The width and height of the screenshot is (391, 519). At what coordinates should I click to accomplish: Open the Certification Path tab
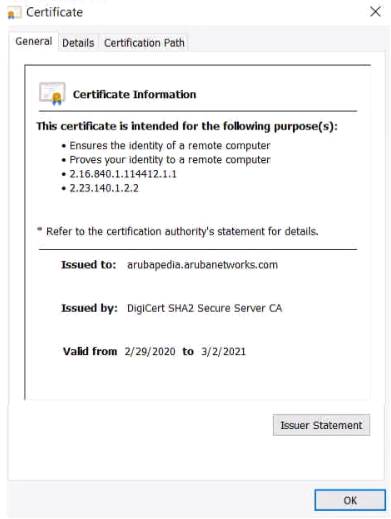click(x=144, y=43)
